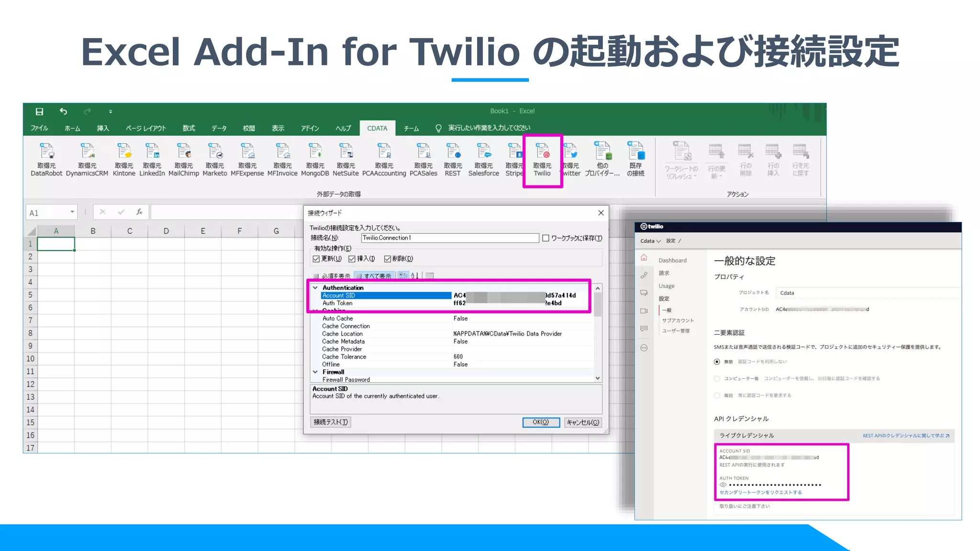Click セカンダリートークンをリクエストする link
The width and height of the screenshot is (980, 551).
tap(760, 493)
